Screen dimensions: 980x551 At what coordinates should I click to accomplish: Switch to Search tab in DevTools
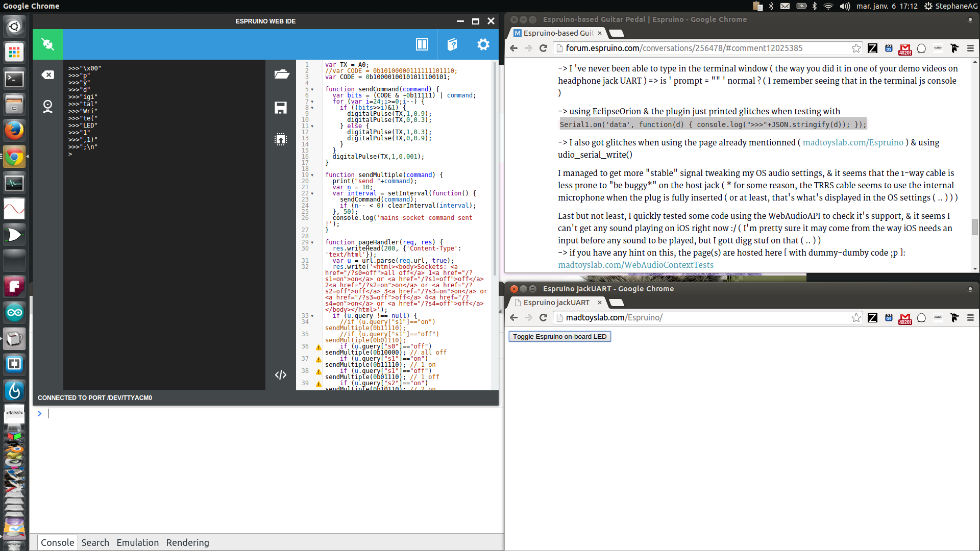95,542
